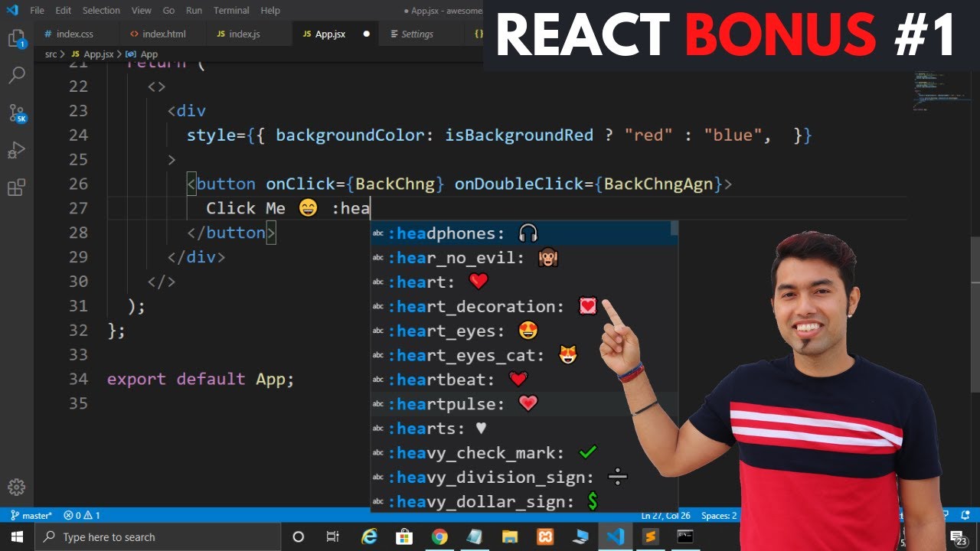Open the Manage gear at activity bar bottom
Screen dimensions: 980x551
pos(17,487)
